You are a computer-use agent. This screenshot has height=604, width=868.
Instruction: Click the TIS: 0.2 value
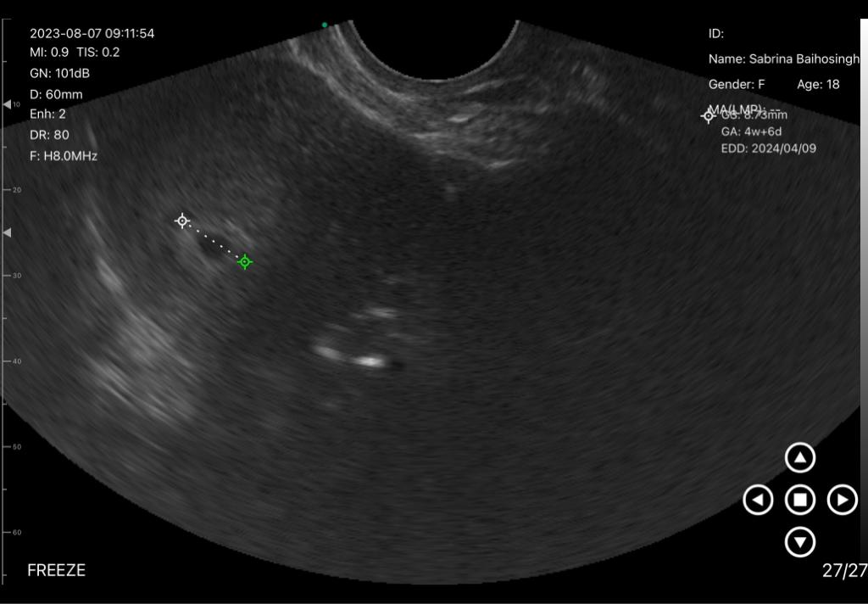point(98,52)
